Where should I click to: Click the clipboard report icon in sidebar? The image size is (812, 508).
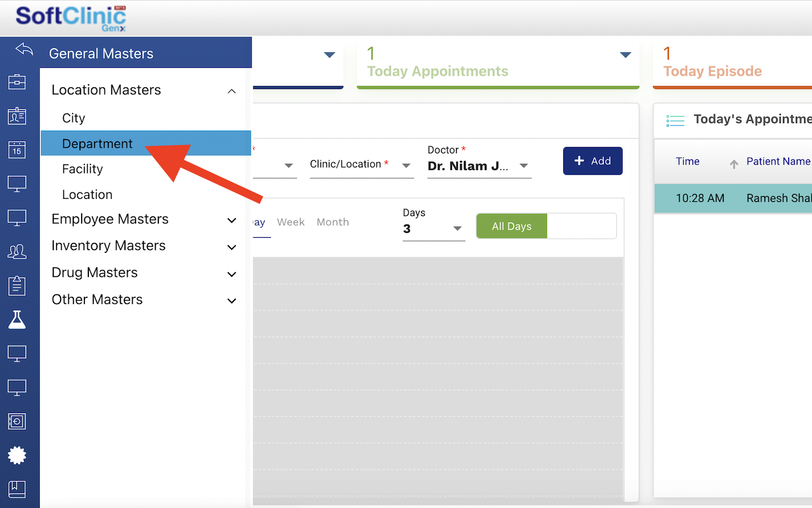click(x=17, y=286)
